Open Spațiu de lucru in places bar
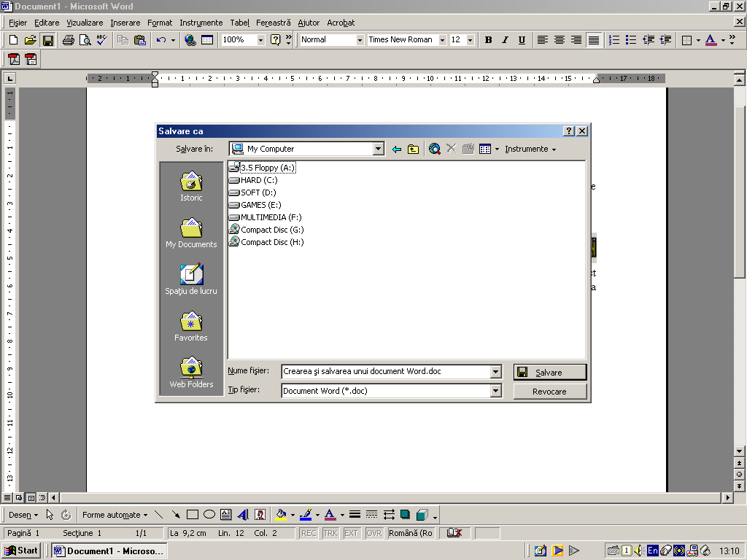Image resolution: width=747 pixels, height=560 pixels. [x=191, y=279]
